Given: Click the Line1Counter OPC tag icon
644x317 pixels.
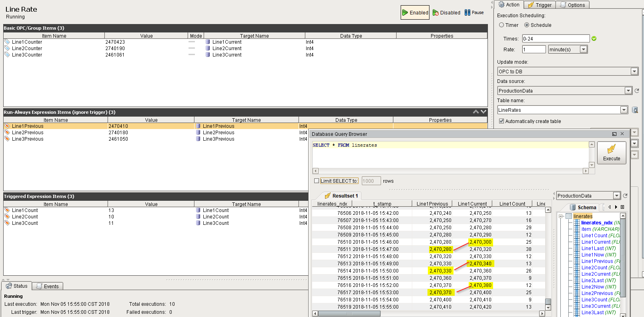Looking at the screenshot, I should pos(7,42).
